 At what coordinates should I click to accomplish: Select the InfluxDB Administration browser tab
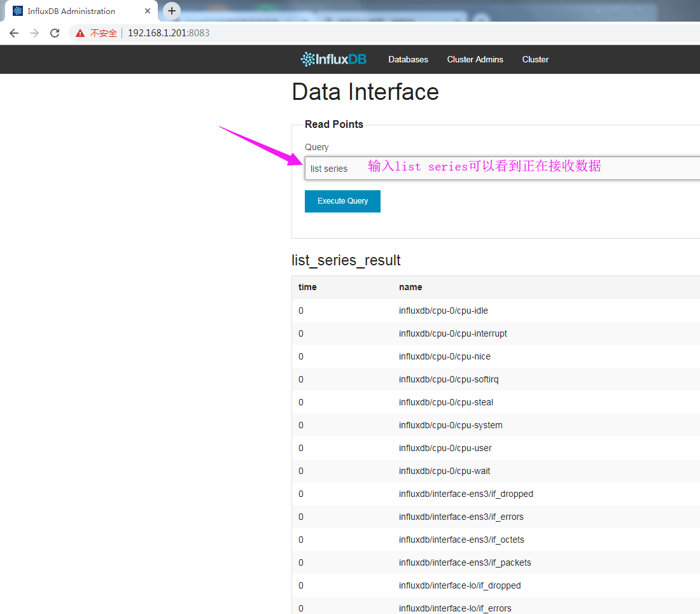pos(81,11)
